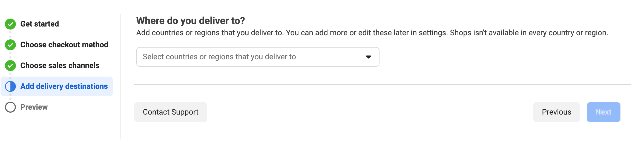
Task: Click the dotted connector above the Preview circle
Action: (x=10, y=97)
